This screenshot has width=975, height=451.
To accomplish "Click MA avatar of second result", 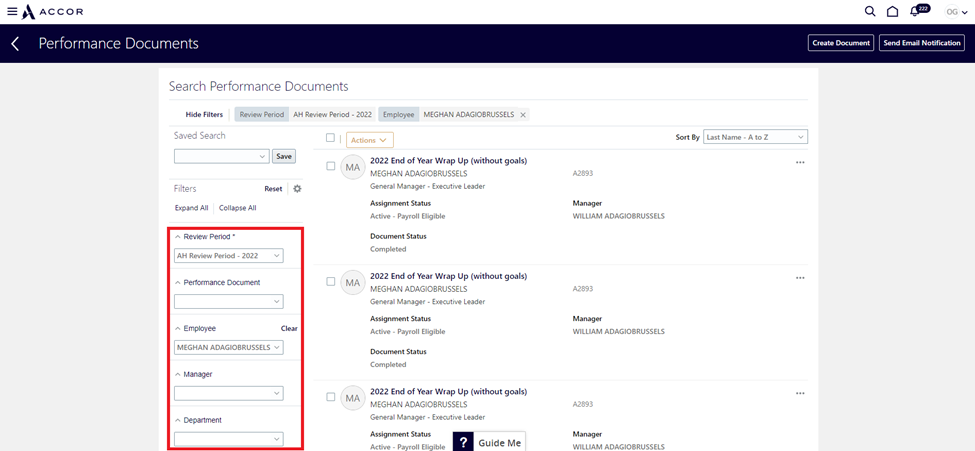I will point(353,283).
